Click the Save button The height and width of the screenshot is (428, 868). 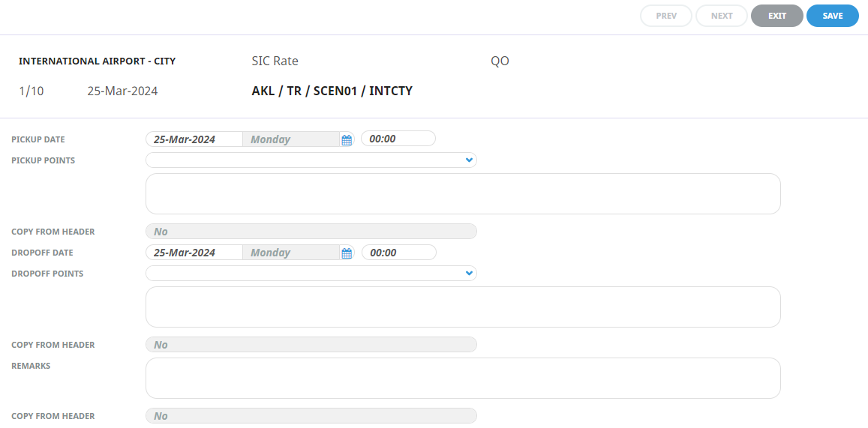[832, 16]
